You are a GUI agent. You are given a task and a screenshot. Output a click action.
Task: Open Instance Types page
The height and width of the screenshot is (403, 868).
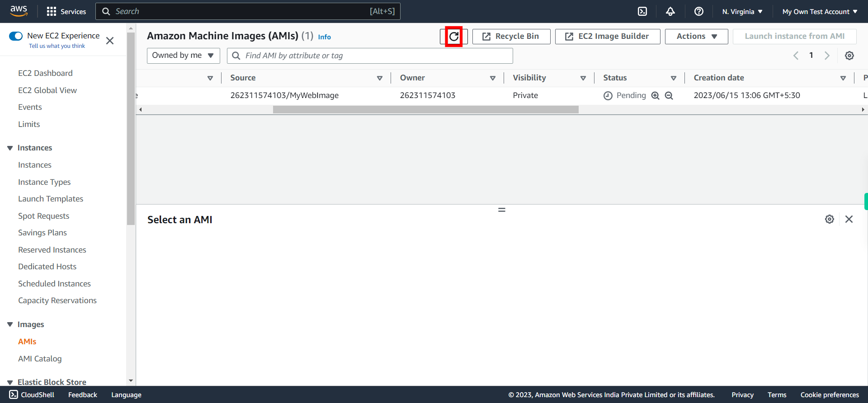click(x=44, y=182)
